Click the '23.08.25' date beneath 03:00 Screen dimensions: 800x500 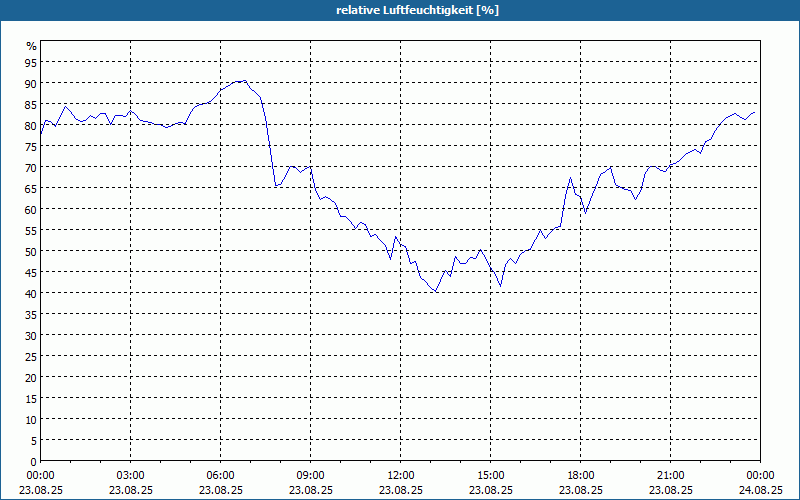point(131,490)
